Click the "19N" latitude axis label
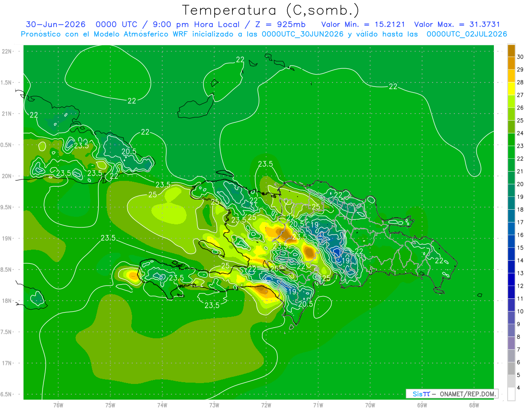Image resolution: width=532 pixels, height=411 pixels. [7, 239]
